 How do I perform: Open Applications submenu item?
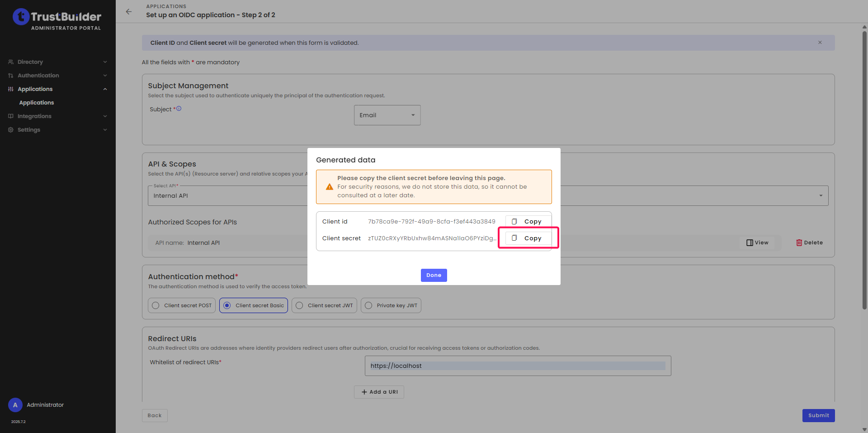coord(37,103)
